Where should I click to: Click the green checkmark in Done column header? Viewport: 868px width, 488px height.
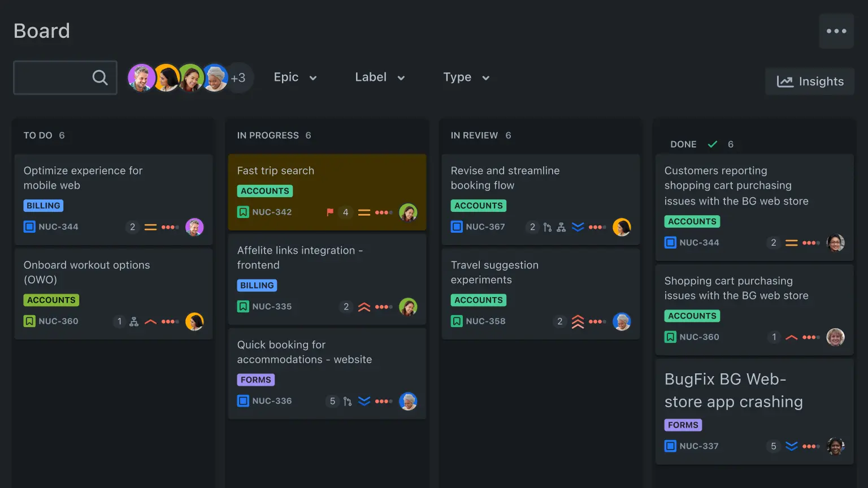(713, 144)
